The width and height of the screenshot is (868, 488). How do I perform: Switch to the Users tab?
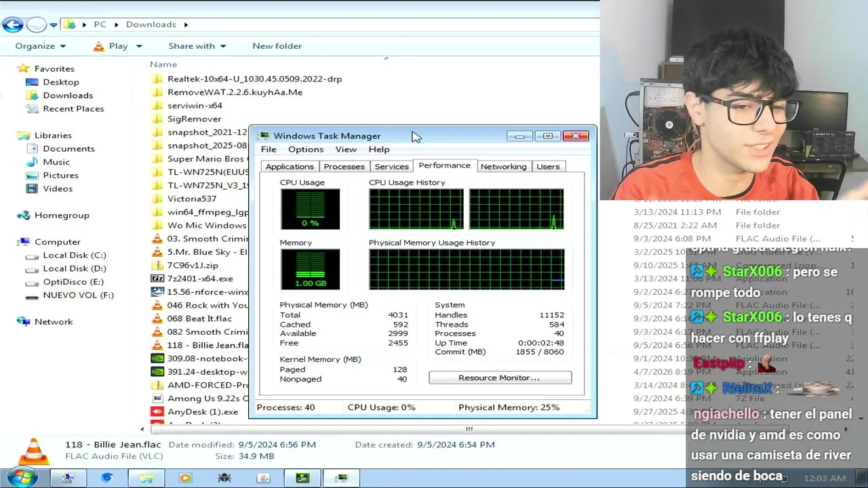(548, 167)
